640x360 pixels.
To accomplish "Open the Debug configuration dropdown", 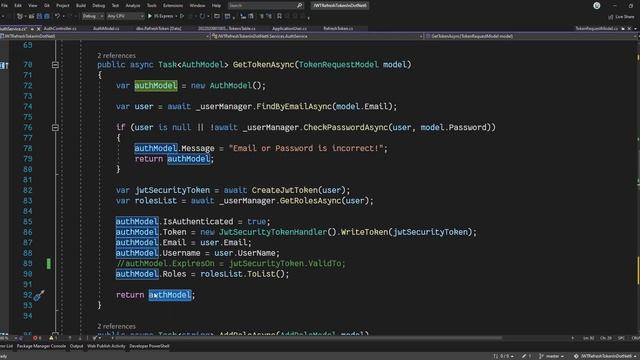I will [93, 16].
